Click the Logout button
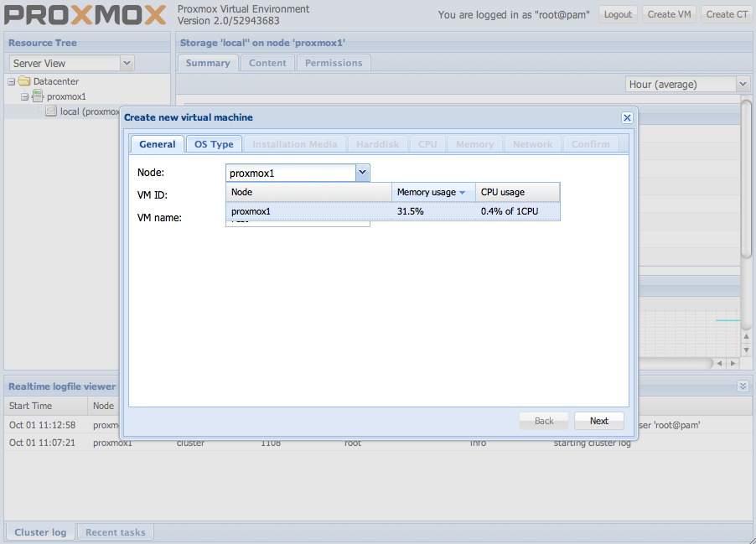The image size is (756, 544). tap(618, 14)
